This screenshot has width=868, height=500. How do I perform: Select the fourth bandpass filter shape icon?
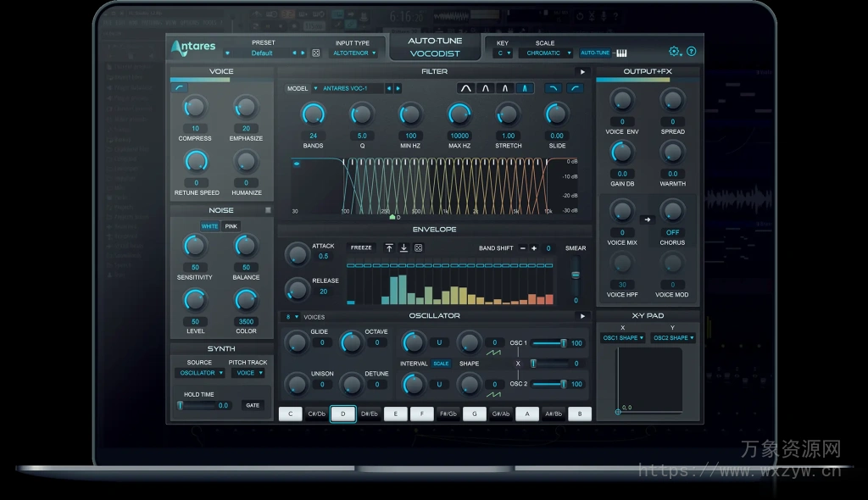(x=526, y=87)
